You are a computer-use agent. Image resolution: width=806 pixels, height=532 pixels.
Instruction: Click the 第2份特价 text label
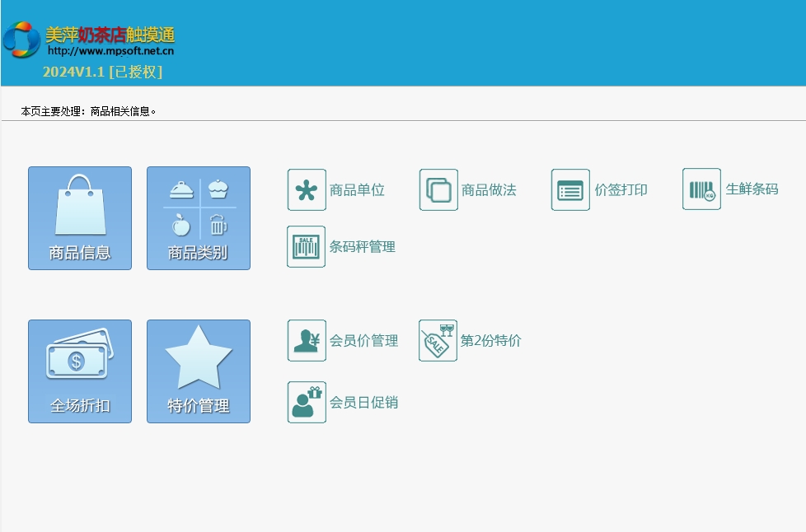click(x=490, y=341)
